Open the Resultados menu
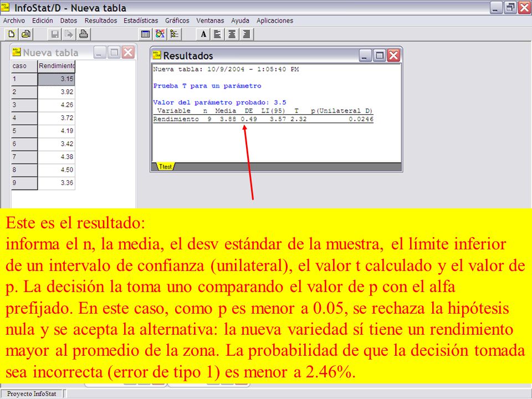Screen dimensions: 532x399 (101, 21)
